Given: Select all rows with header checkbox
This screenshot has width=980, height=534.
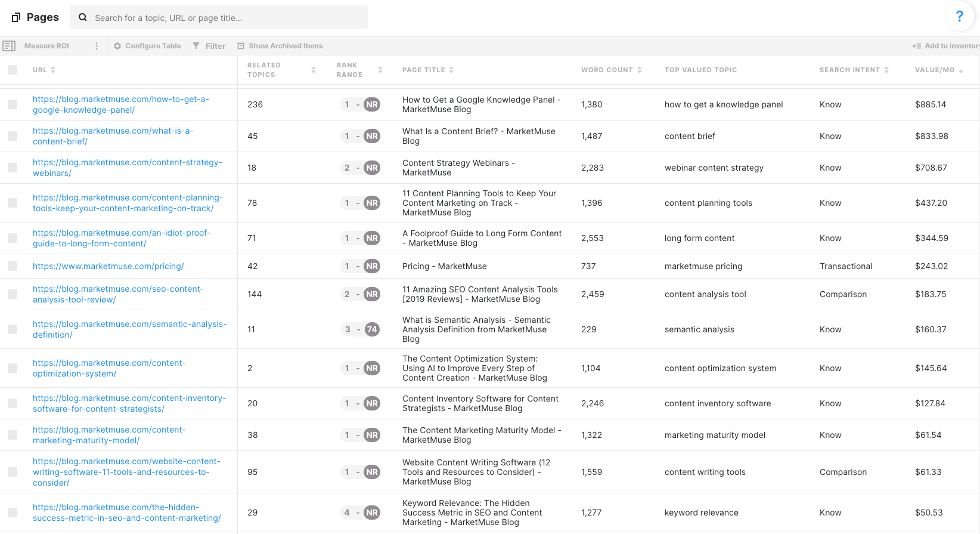Looking at the screenshot, I should (x=13, y=70).
